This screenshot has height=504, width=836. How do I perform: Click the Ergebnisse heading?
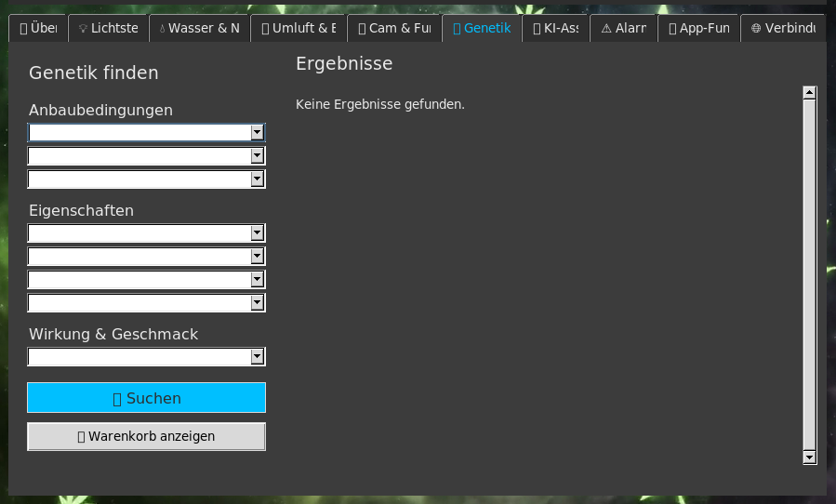344,63
